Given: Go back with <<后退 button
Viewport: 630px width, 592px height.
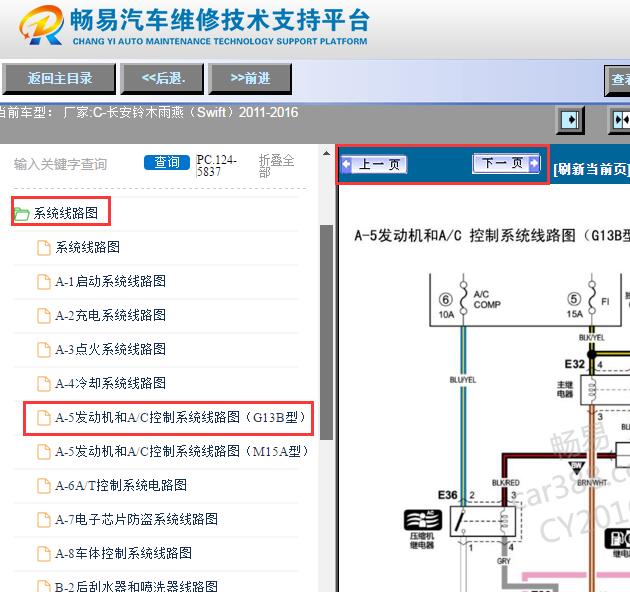Looking at the screenshot, I should click(163, 78).
